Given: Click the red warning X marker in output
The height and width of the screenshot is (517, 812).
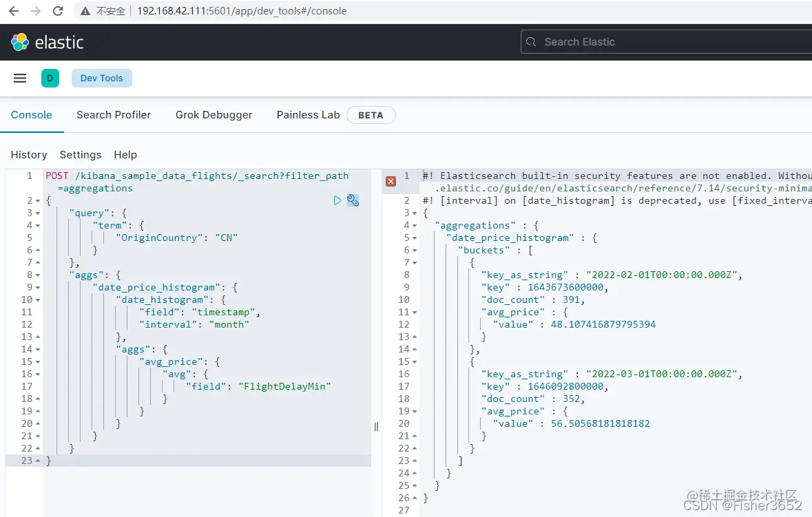Looking at the screenshot, I should click(391, 181).
